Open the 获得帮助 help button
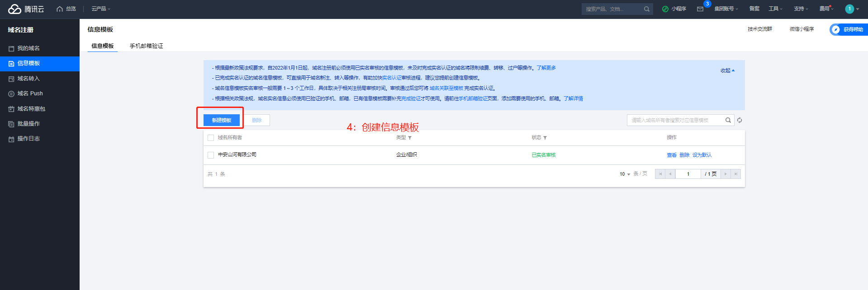This screenshot has width=868, height=290. point(849,29)
